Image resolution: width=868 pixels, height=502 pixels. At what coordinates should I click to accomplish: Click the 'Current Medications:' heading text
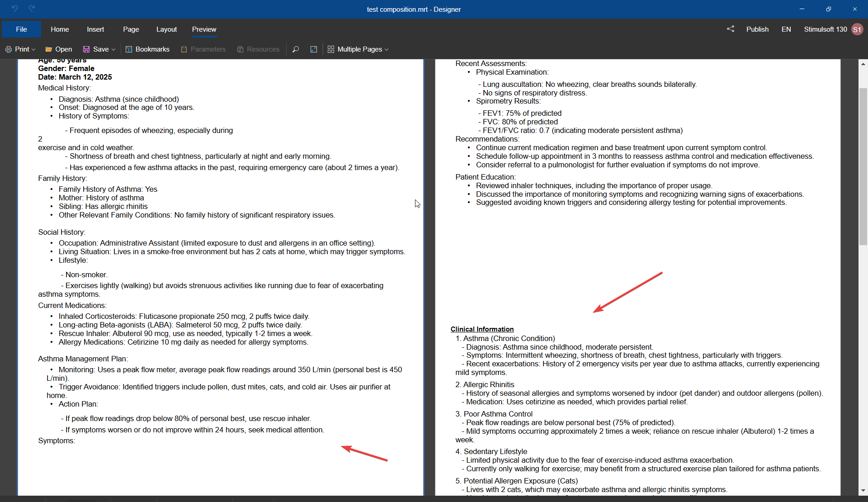pyautogui.click(x=72, y=305)
